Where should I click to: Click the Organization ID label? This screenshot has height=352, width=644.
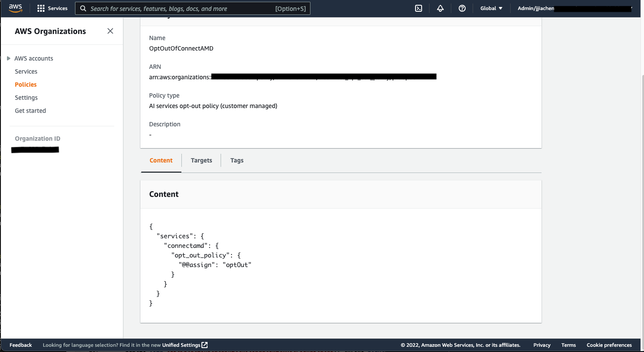[x=37, y=139]
